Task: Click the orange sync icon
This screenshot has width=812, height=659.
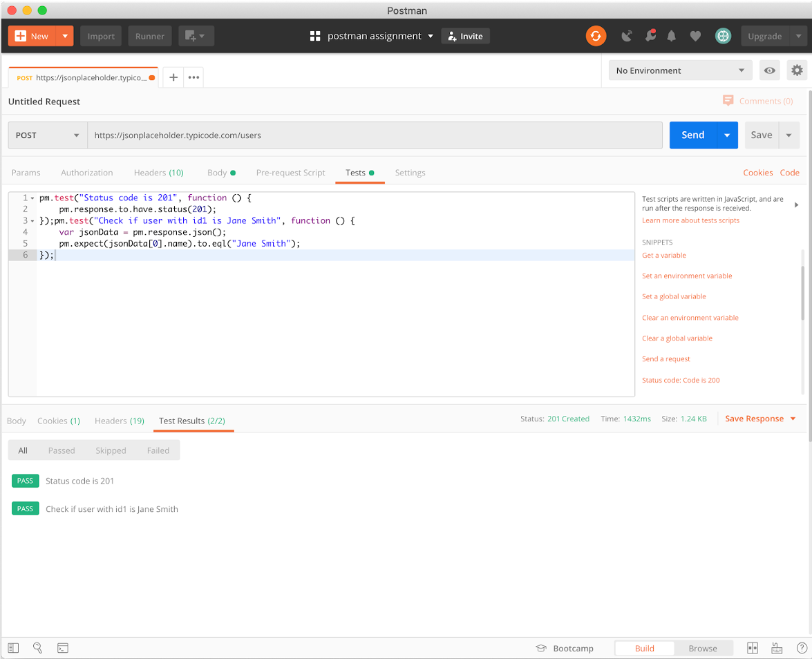Action: click(x=596, y=36)
